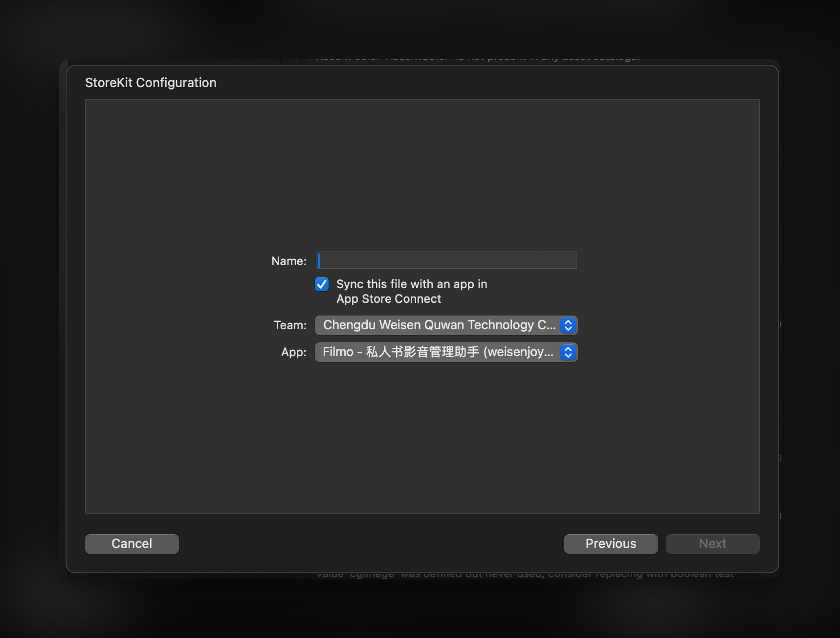Uncheck the Sync this file checkbox

coord(322,284)
